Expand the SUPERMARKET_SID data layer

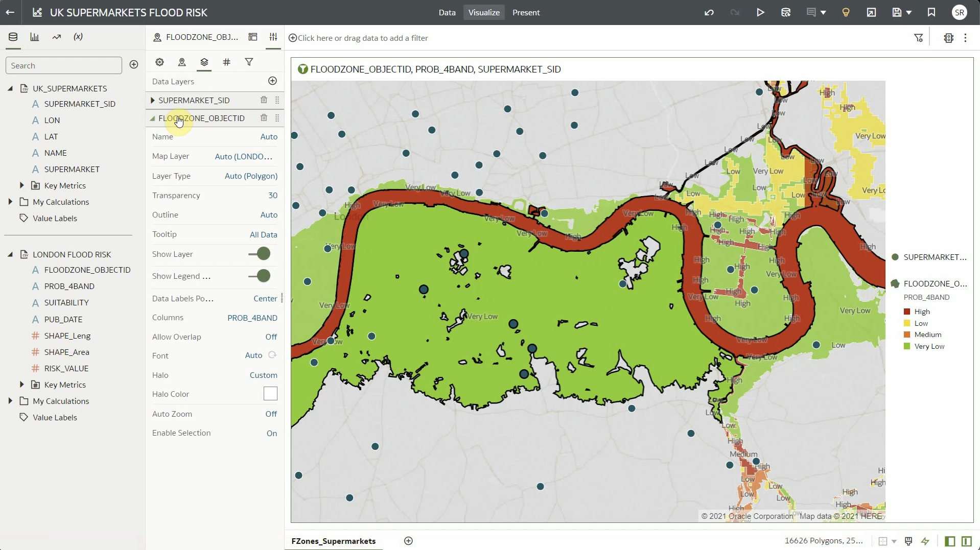[x=152, y=100]
